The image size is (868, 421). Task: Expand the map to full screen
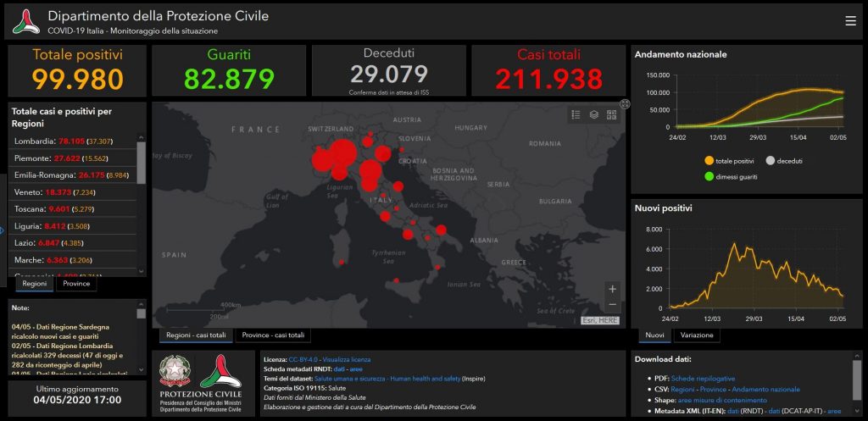625,104
